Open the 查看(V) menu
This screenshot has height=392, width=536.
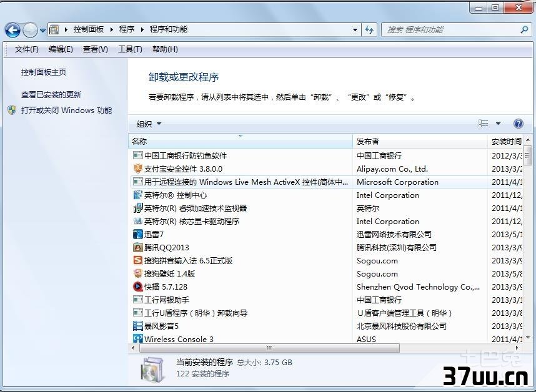(96, 49)
